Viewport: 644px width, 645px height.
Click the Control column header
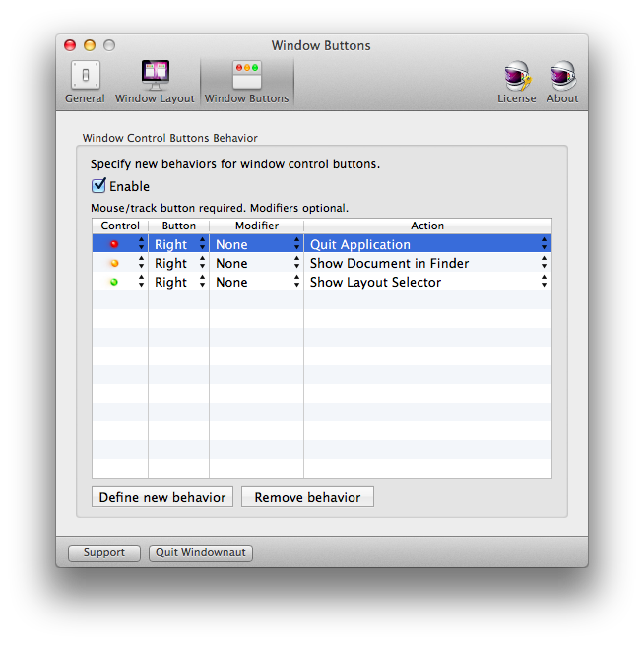click(x=120, y=226)
